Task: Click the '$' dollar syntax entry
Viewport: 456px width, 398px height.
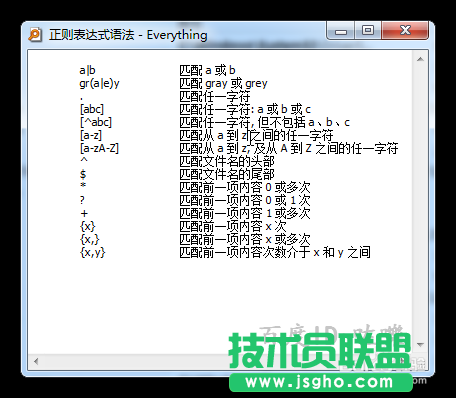Action: (x=83, y=174)
